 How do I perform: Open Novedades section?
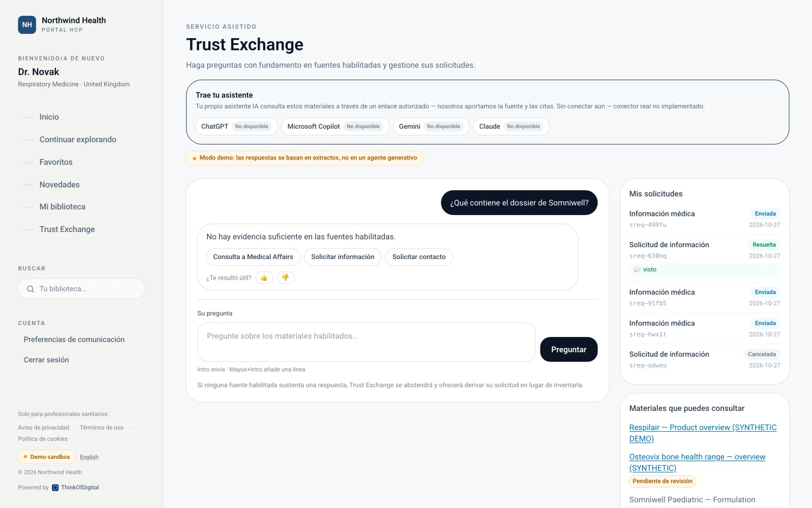[60, 185]
